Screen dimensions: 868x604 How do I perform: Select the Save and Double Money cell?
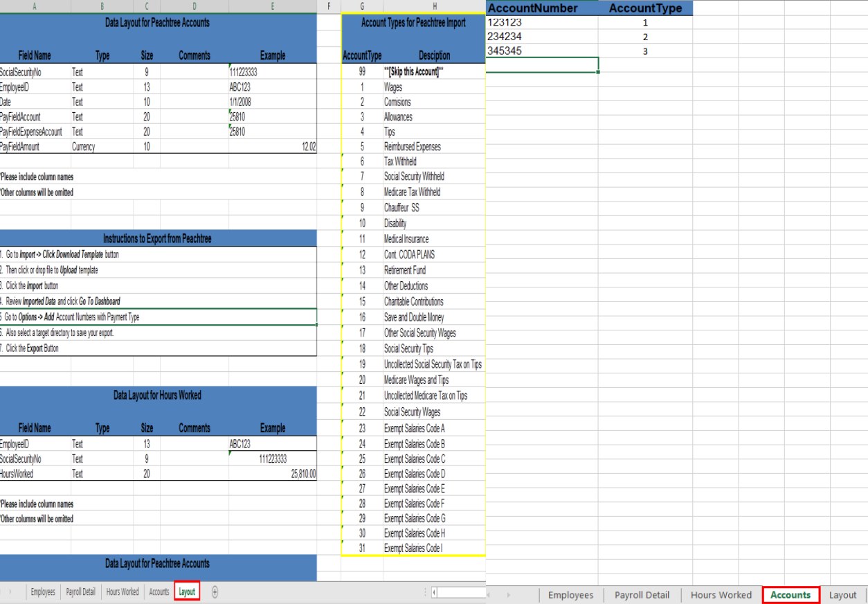[434, 317]
